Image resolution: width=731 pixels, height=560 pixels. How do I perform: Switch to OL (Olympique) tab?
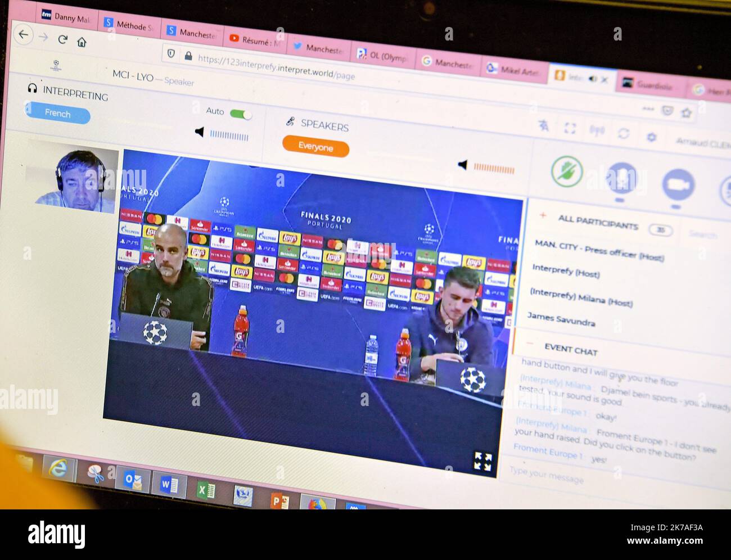(383, 55)
